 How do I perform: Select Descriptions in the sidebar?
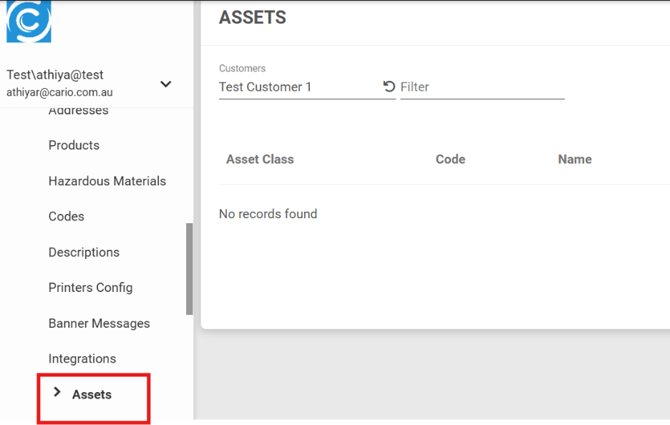(x=84, y=252)
